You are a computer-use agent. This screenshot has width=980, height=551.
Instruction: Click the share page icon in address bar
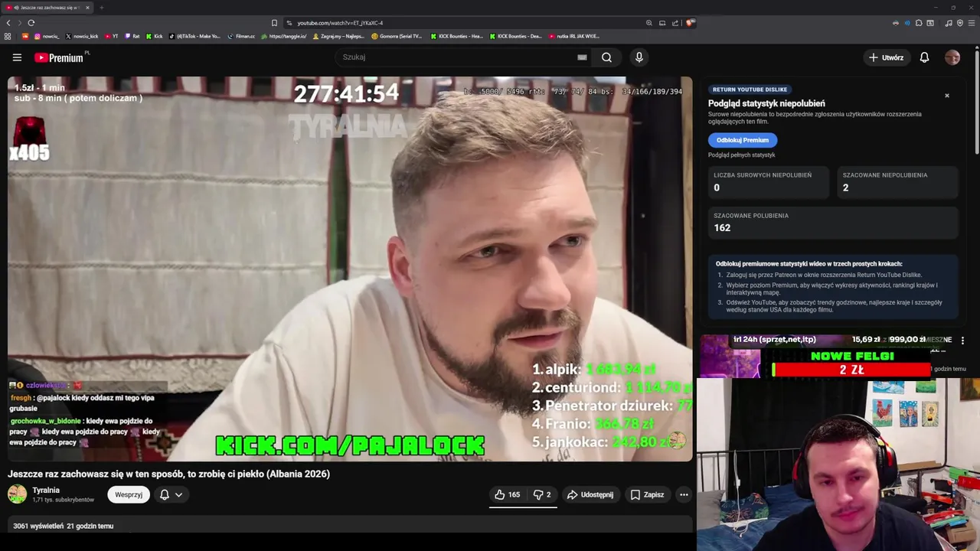pyautogui.click(x=675, y=23)
